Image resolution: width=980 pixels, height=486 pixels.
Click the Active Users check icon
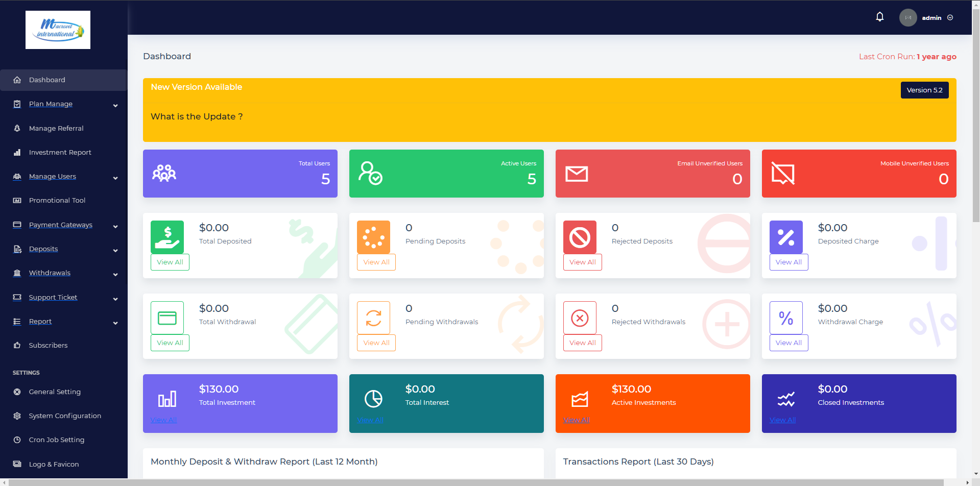point(370,173)
